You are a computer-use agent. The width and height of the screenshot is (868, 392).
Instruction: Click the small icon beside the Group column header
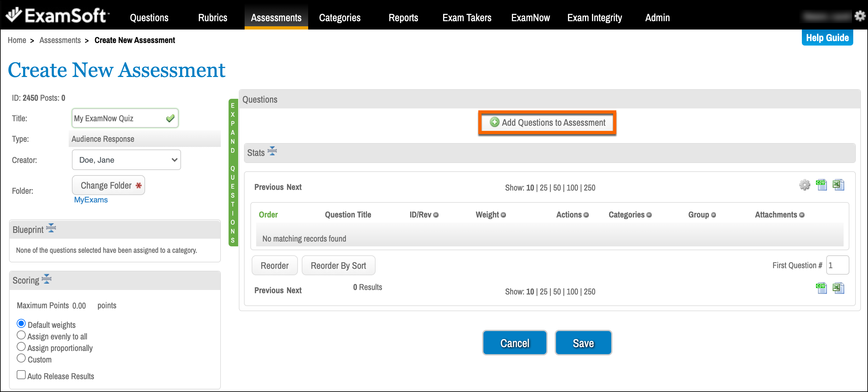click(713, 215)
